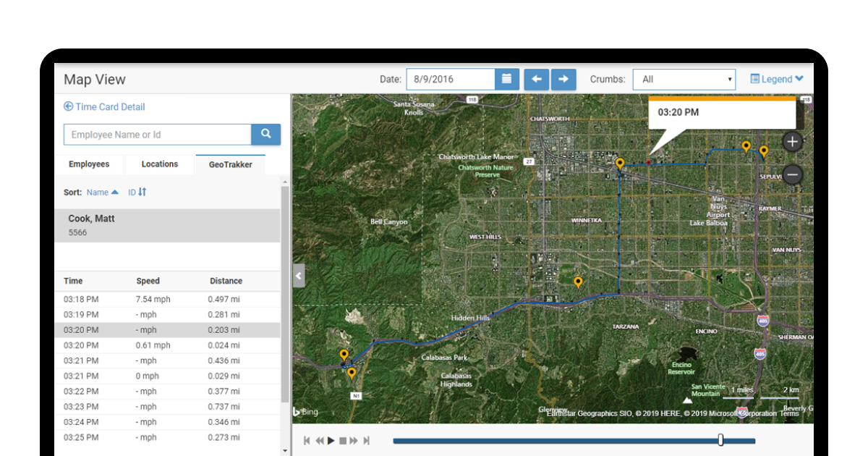Move the playback progress slider handle

point(720,440)
